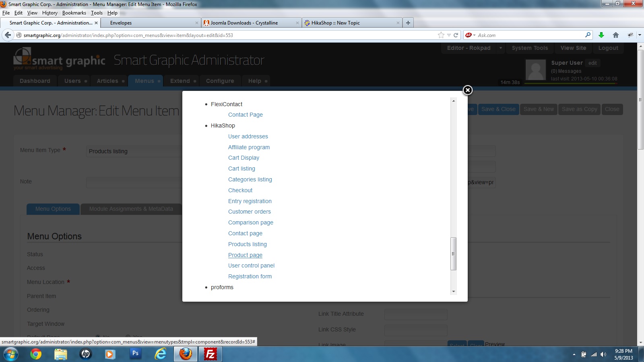
Task: Choose Categories listing menu type
Action: pos(250,179)
